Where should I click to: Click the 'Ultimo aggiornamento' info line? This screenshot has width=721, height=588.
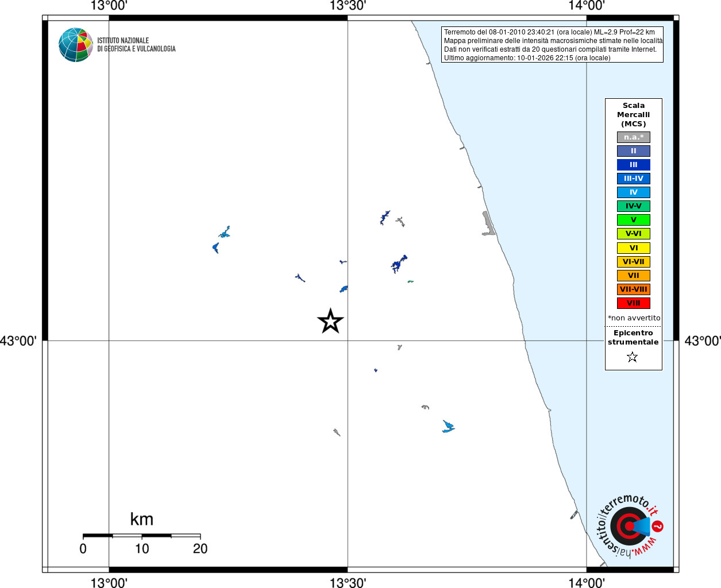[527, 58]
